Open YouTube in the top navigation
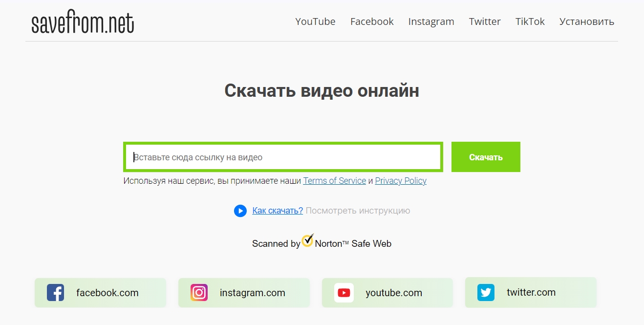This screenshot has height=325, width=644. pyautogui.click(x=315, y=22)
